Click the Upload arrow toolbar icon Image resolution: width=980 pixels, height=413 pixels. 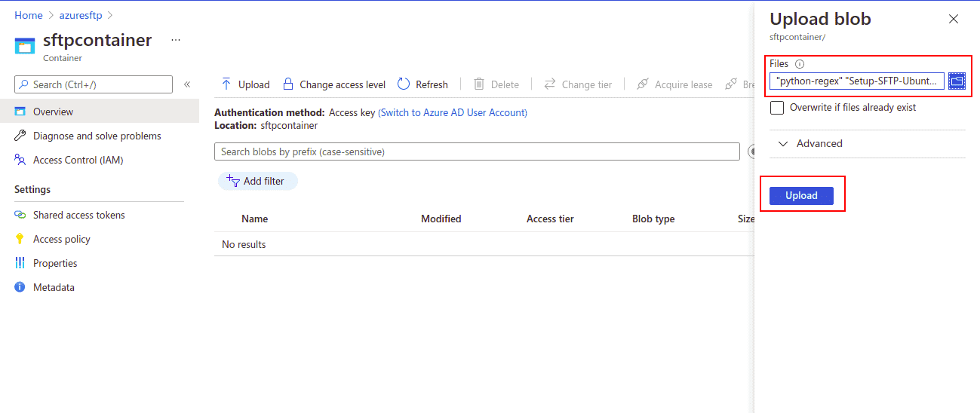click(x=226, y=84)
